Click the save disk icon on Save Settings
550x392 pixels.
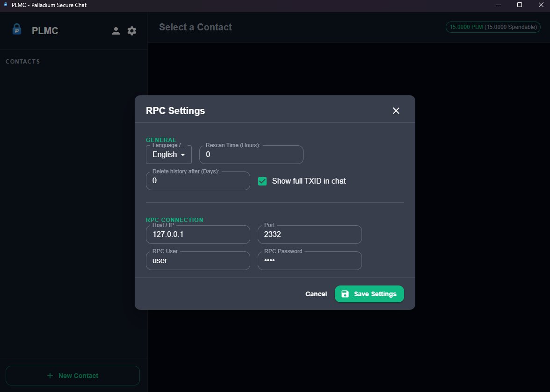tap(345, 294)
